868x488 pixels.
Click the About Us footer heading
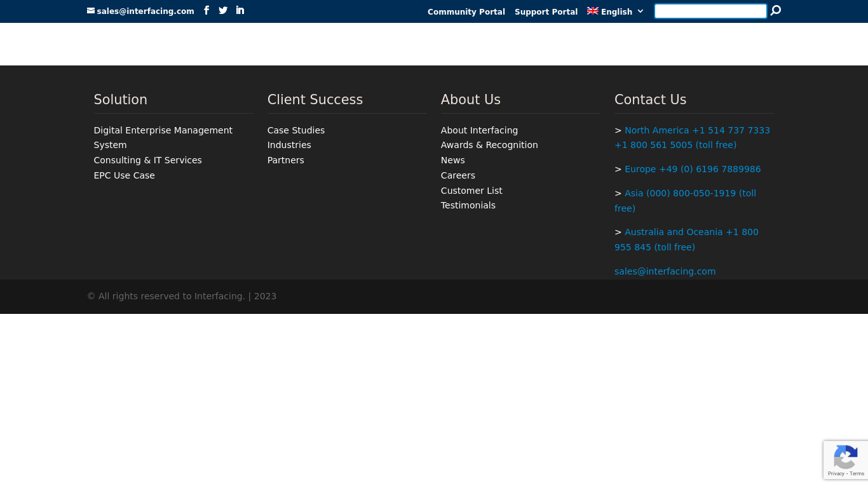pos(471,100)
